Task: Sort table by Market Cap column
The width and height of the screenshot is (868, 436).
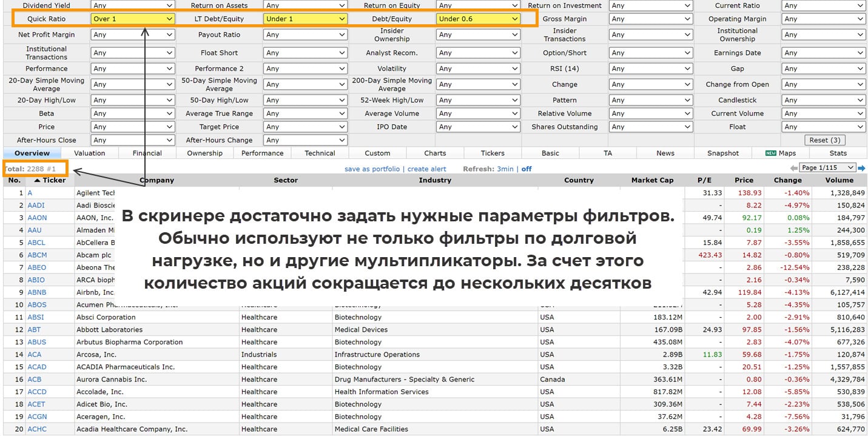Action: 652,180
